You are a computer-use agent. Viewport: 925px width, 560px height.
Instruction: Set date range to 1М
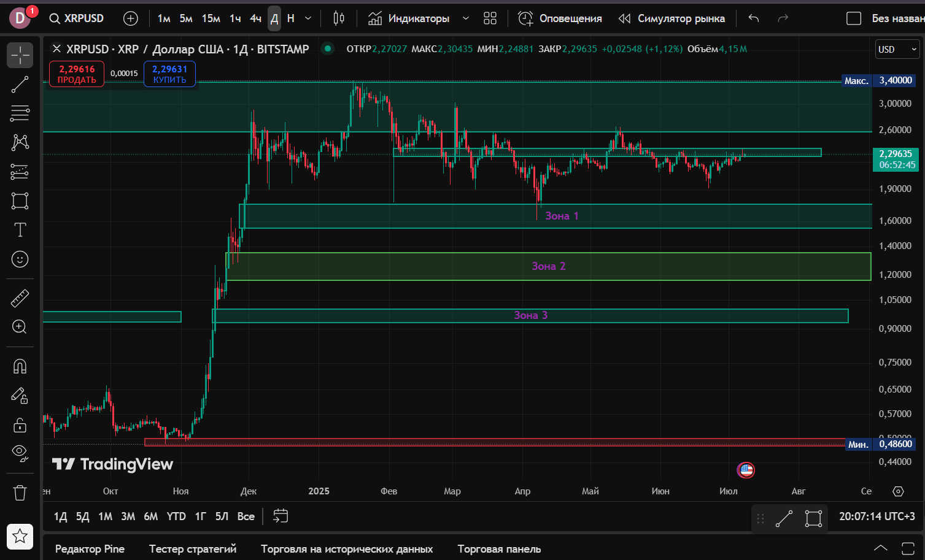click(x=106, y=516)
